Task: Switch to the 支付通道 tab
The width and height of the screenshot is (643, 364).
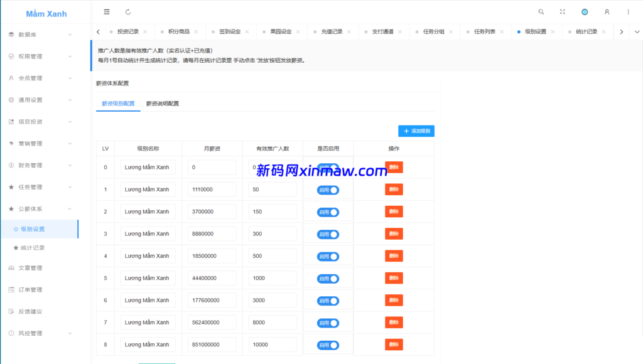Action: point(382,31)
